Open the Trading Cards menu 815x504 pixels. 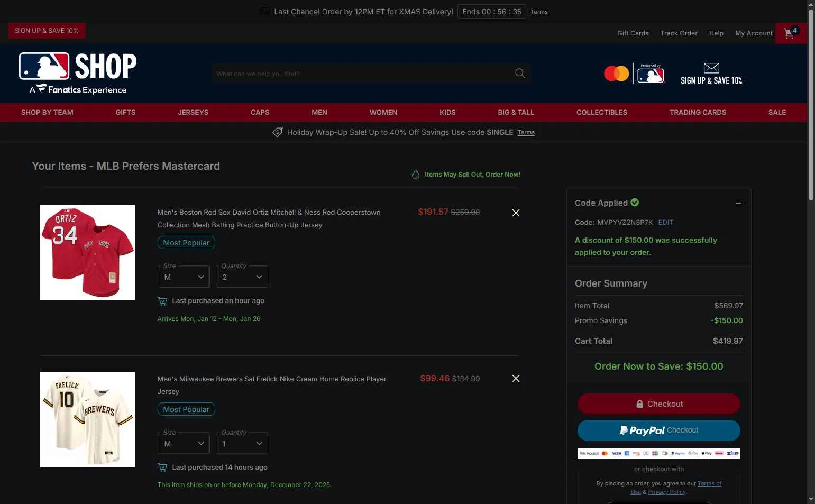click(x=698, y=113)
